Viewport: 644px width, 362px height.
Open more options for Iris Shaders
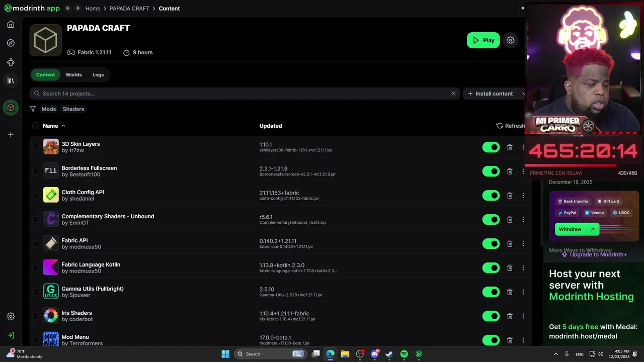click(x=523, y=316)
